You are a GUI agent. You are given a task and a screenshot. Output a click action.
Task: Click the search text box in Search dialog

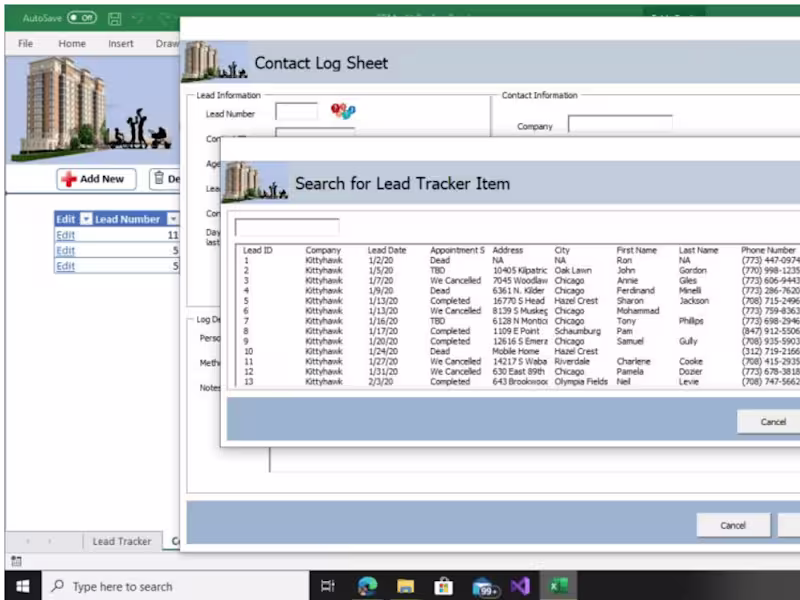287,227
